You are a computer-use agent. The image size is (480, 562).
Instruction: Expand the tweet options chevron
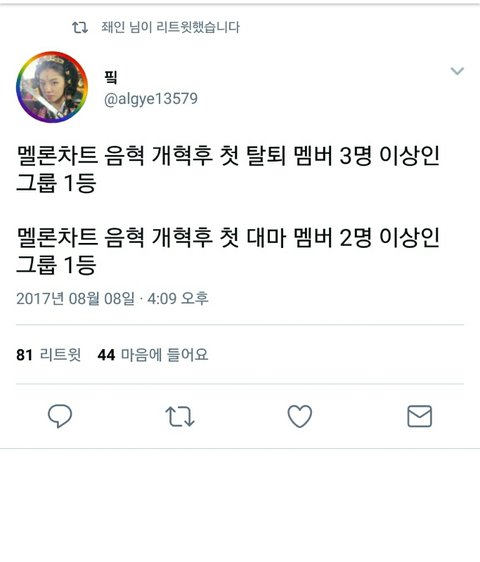(x=457, y=71)
